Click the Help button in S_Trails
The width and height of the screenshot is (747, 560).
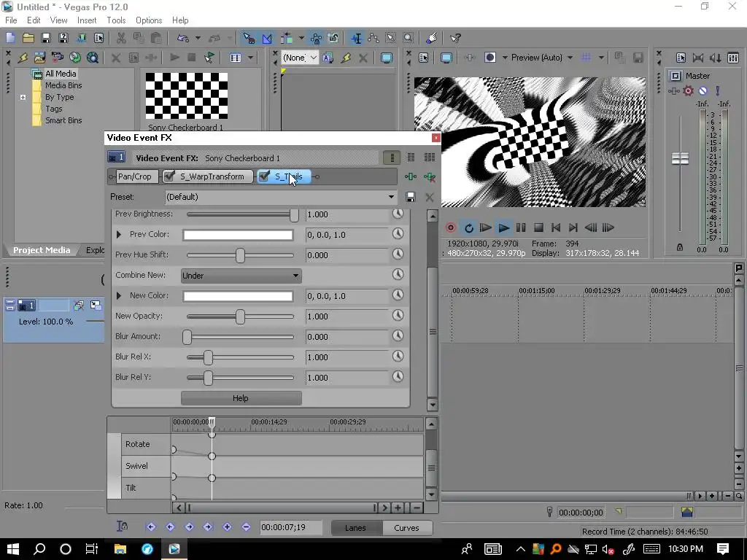point(241,398)
